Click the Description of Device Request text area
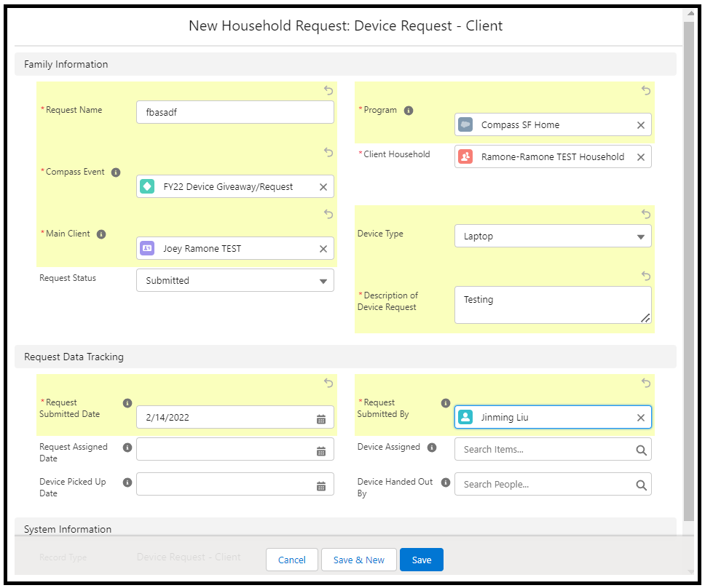 tap(553, 305)
